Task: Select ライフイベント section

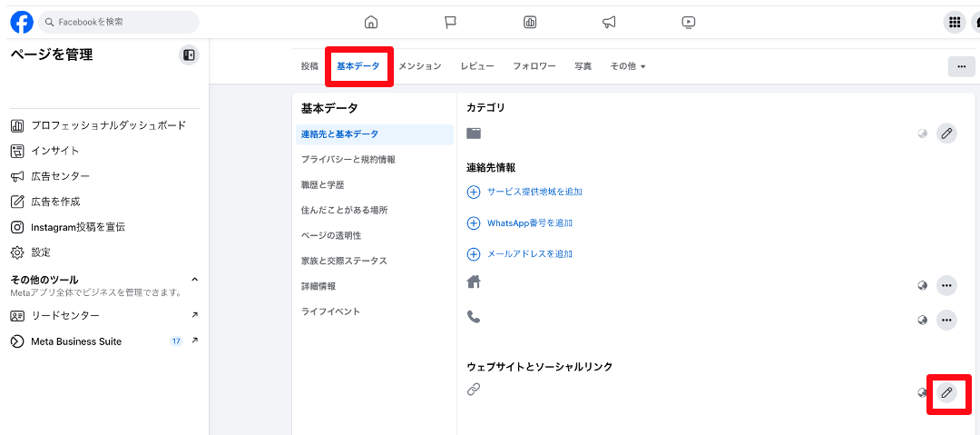Action: click(x=375, y=311)
